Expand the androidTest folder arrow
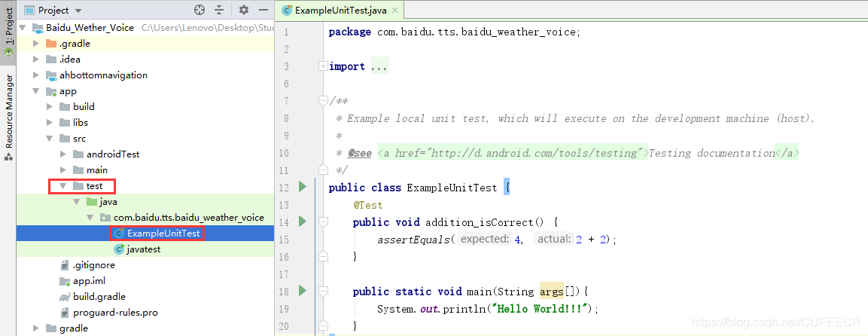 pyautogui.click(x=62, y=154)
